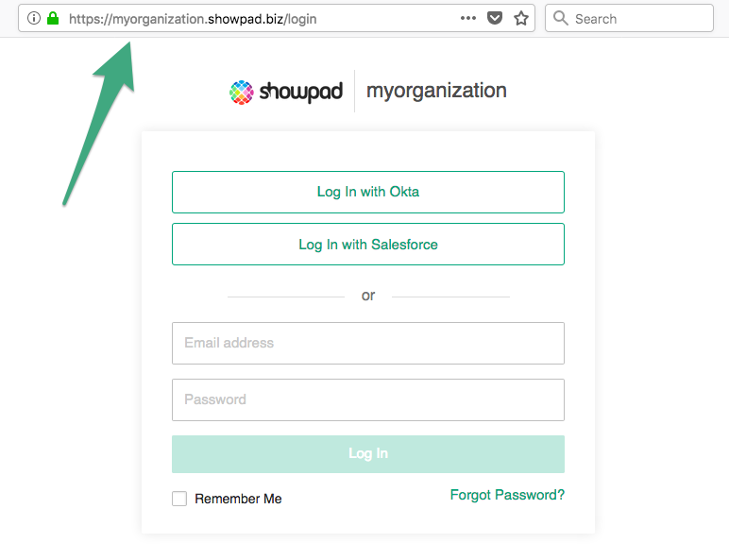Focus the Email address field
Screen dimensions: 729x560
[368, 343]
